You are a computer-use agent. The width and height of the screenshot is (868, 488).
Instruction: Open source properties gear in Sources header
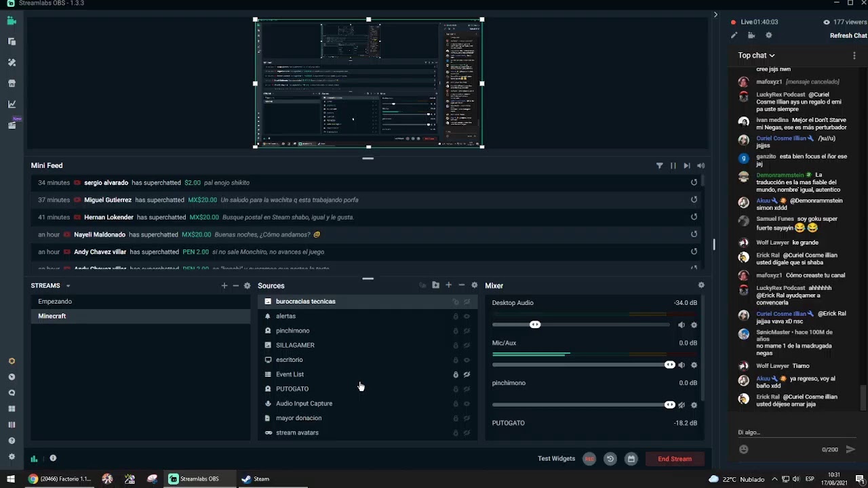(x=474, y=285)
